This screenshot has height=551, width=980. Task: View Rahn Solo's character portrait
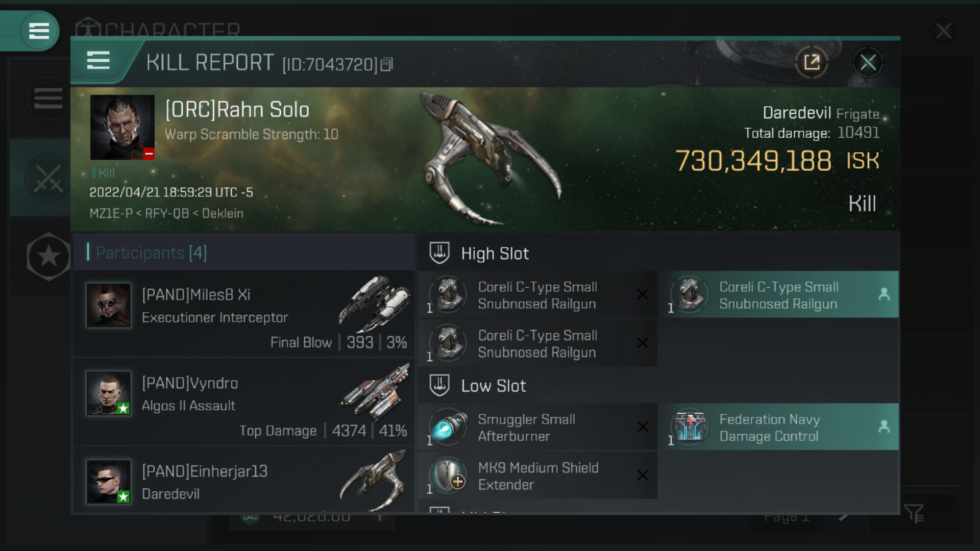pyautogui.click(x=122, y=127)
